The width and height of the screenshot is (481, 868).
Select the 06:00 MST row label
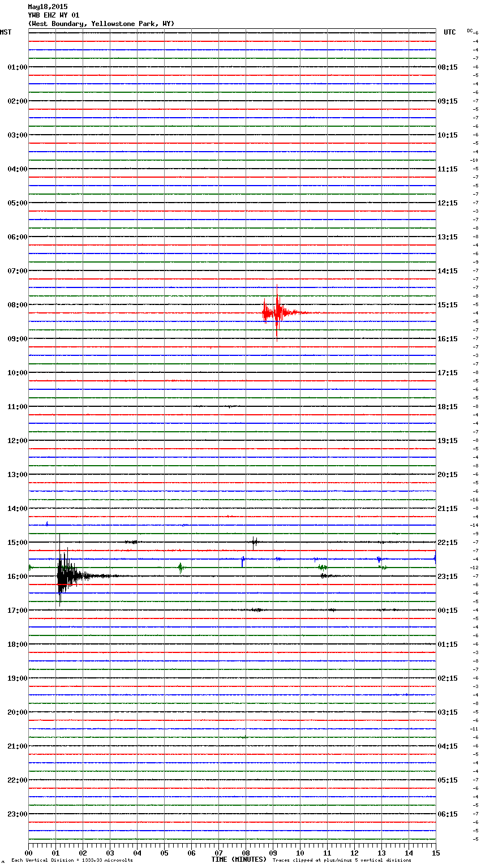[x=17, y=237]
